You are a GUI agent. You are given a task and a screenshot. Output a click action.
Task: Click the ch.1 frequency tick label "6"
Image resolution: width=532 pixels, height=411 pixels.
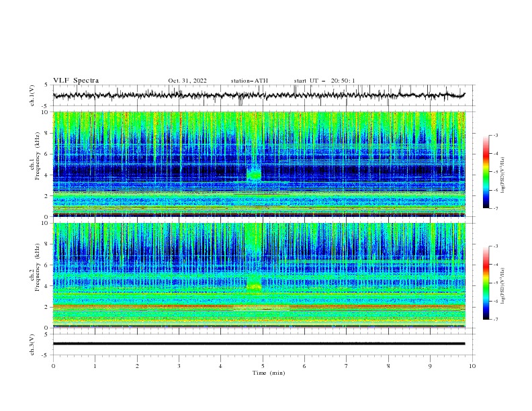point(46,154)
